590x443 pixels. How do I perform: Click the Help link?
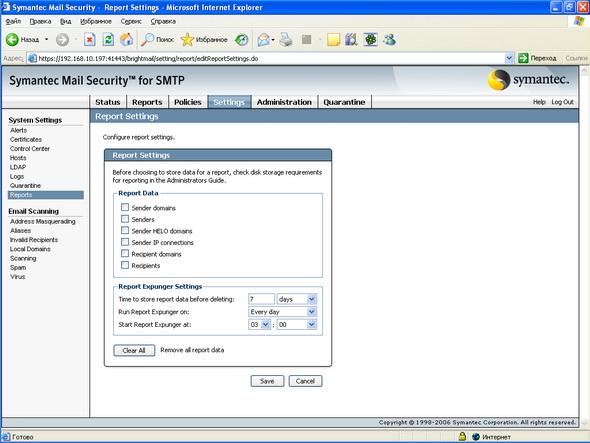click(539, 102)
